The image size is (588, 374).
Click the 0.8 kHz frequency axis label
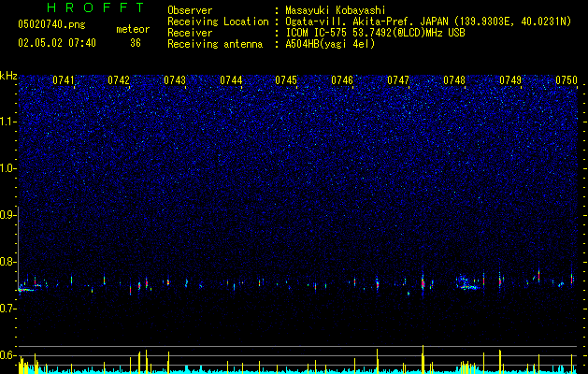pyautogui.click(x=8, y=262)
